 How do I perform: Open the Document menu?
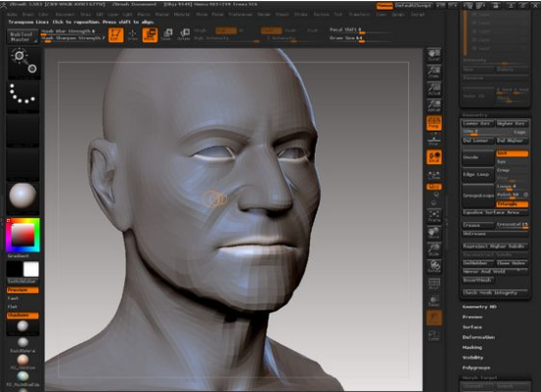pyautogui.click(x=65, y=15)
